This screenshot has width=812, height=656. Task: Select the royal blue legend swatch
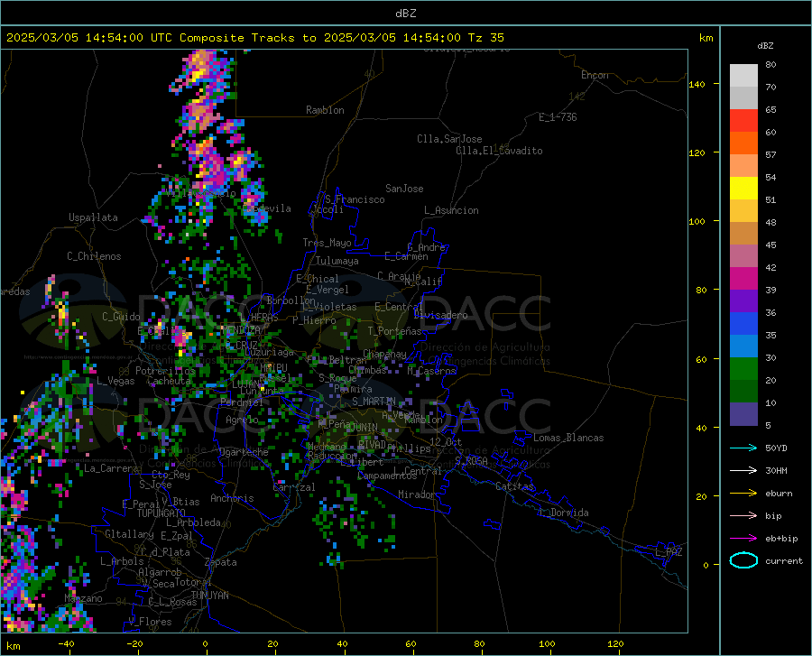tap(743, 324)
